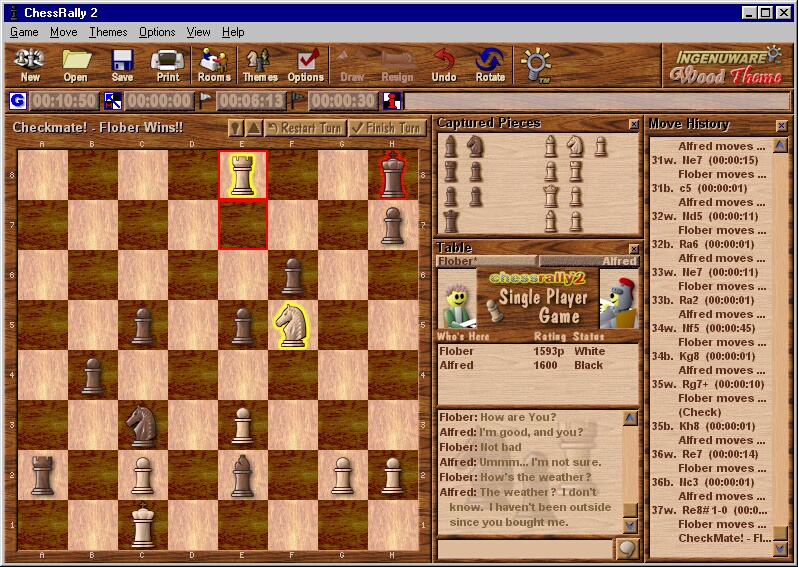Image resolution: width=798 pixels, height=567 pixels.
Task: Select the white rook on e8
Action: point(243,175)
